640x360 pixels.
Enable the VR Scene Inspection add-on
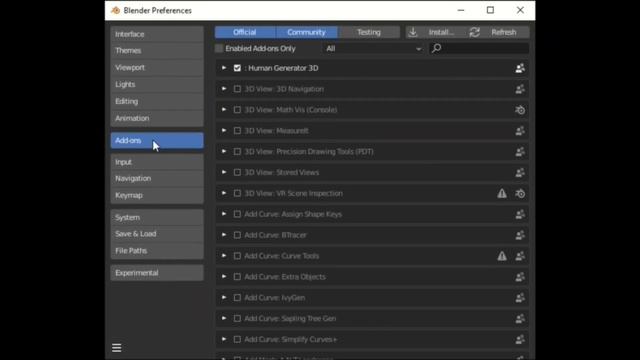pos(237,193)
